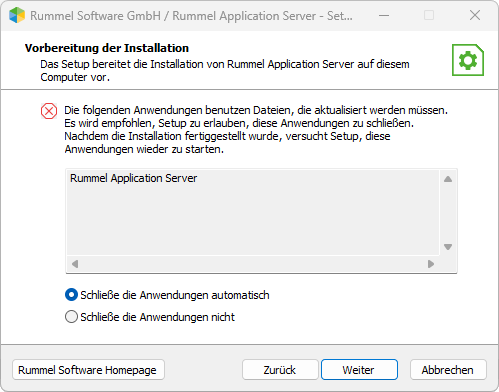Cancel setup with Abbrechen button
This screenshot has width=499, height=392.
click(x=448, y=370)
